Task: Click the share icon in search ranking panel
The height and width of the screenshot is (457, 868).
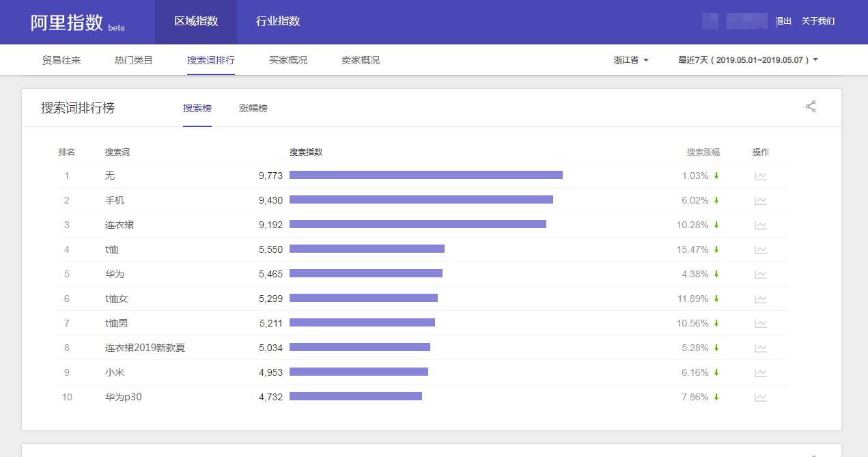Action: (x=811, y=107)
